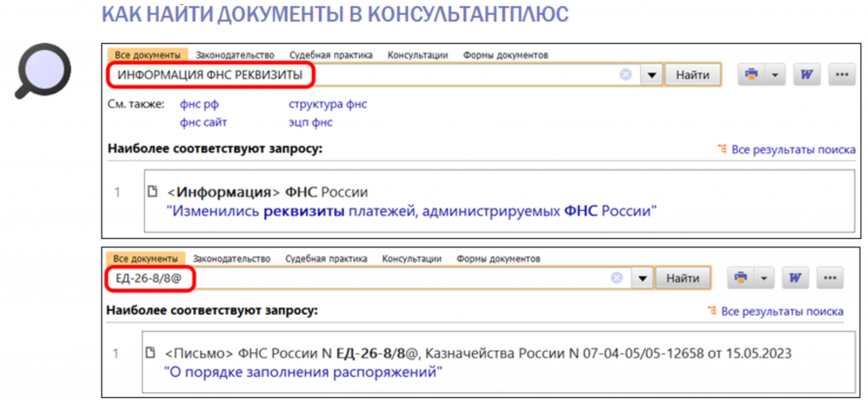The width and height of the screenshot is (868, 404).
Task: Switch to the lower Законодательство tab
Action: (x=231, y=258)
